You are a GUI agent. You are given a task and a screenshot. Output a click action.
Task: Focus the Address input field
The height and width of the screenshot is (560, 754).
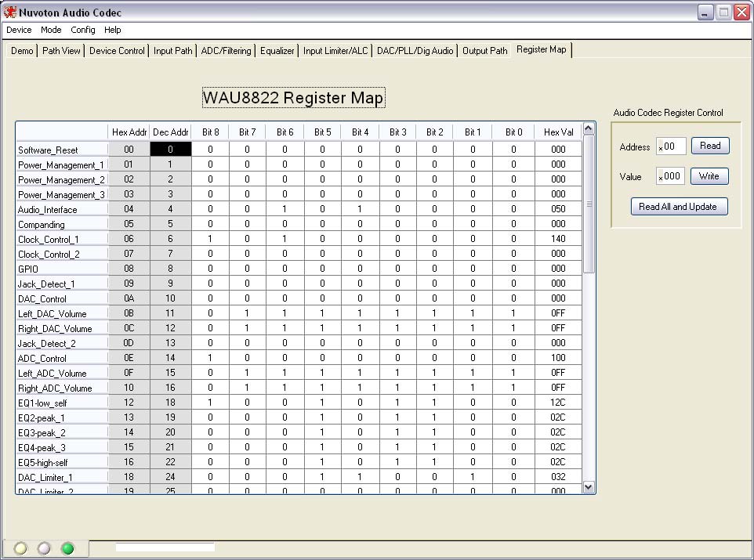click(672, 146)
